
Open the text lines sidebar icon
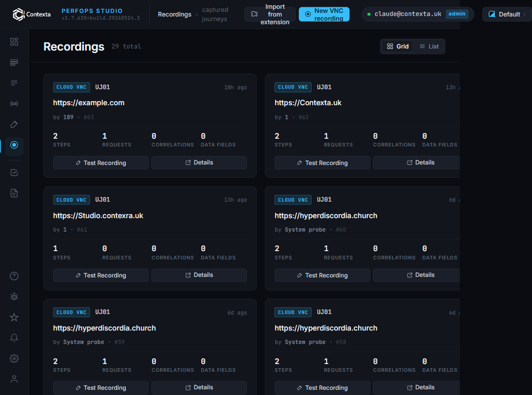tap(14, 83)
